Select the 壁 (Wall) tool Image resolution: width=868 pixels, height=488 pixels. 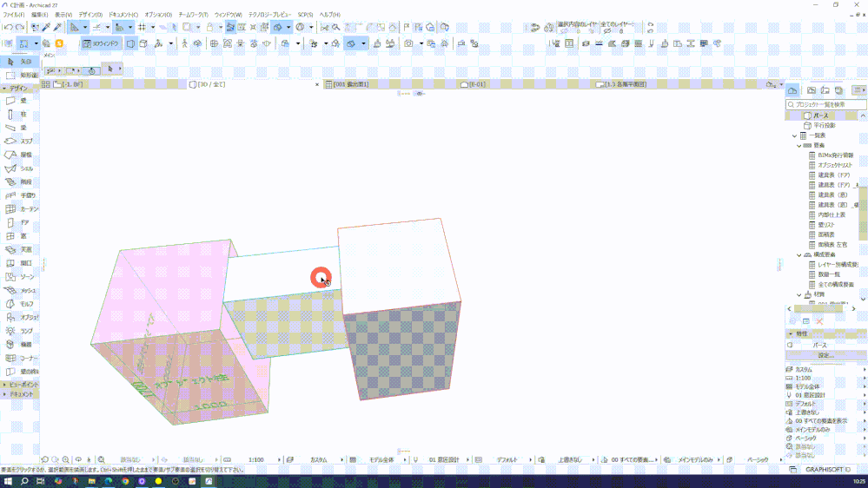pos(17,101)
